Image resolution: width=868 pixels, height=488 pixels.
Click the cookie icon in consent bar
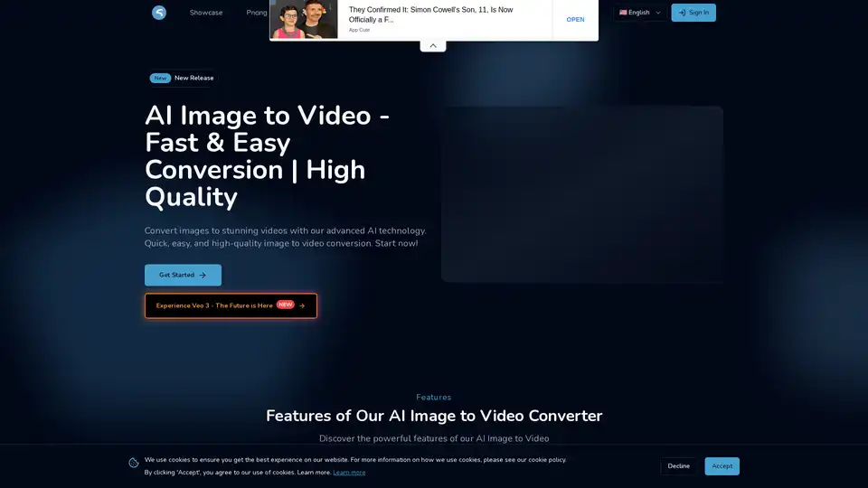pos(134,463)
